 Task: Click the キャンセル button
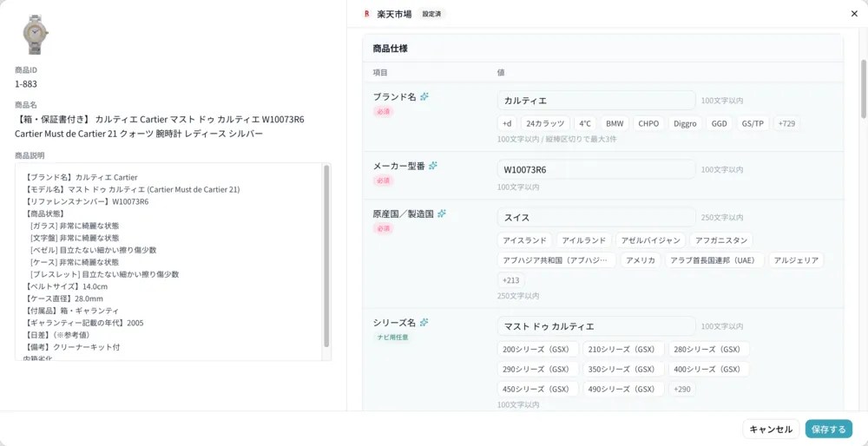pyautogui.click(x=771, y=429)
